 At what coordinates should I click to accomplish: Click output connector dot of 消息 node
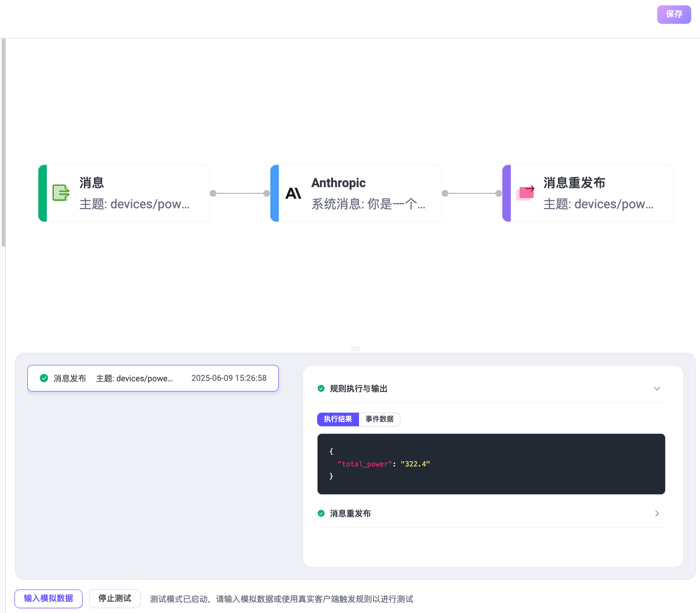213,193
